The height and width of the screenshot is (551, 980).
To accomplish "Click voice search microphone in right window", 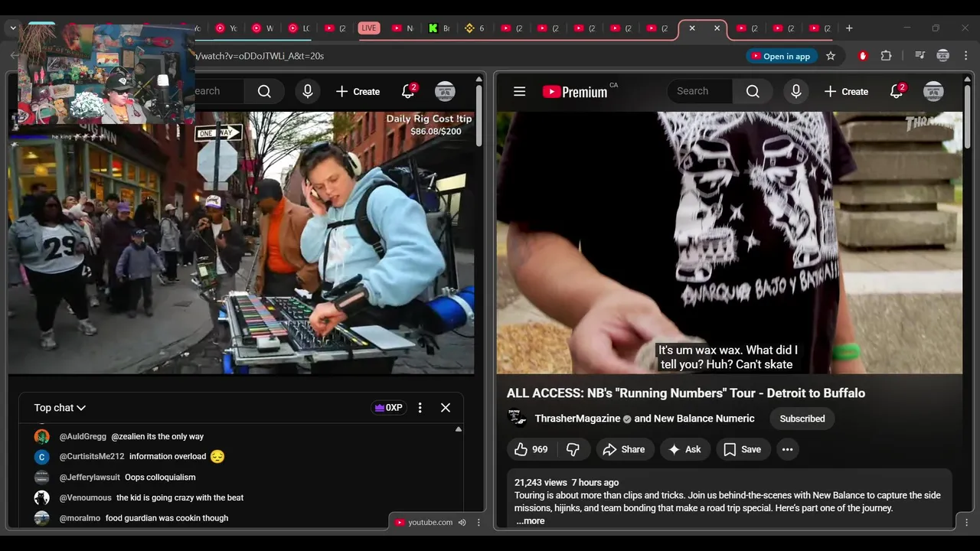I will coord(796,92).
